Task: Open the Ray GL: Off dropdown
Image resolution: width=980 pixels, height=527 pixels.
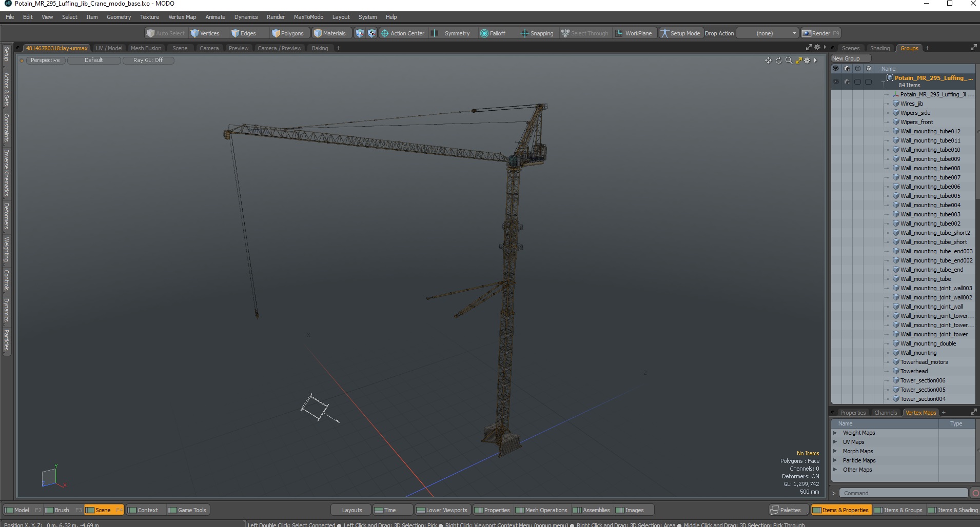Action: [x=148, y=60]
